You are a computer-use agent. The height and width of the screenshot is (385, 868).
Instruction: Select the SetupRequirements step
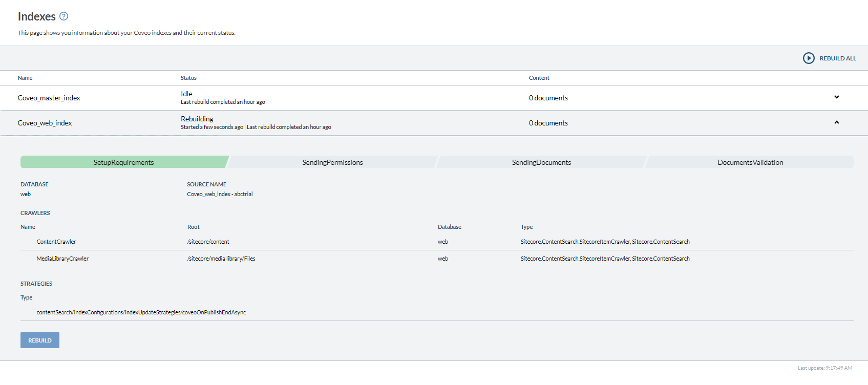[124, 162]
